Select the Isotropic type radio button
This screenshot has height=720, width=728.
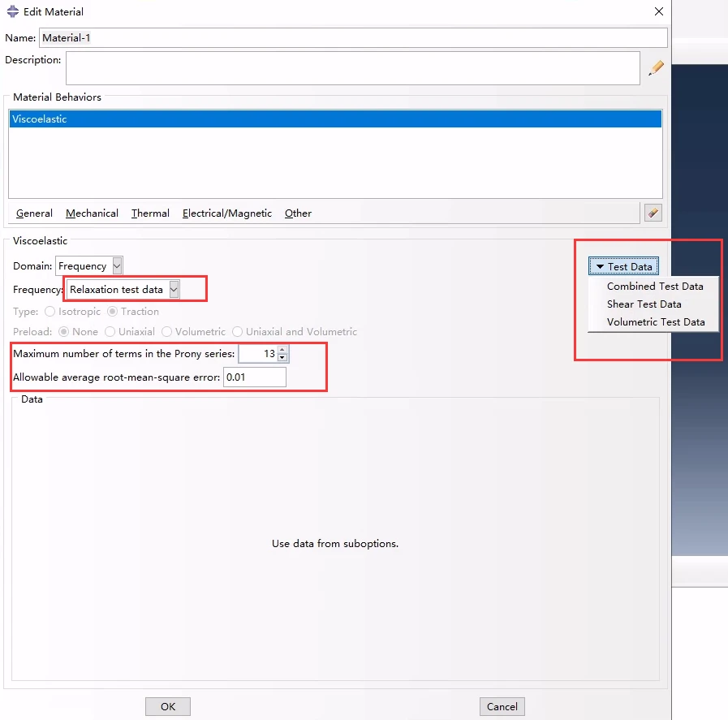click(50, 312)
